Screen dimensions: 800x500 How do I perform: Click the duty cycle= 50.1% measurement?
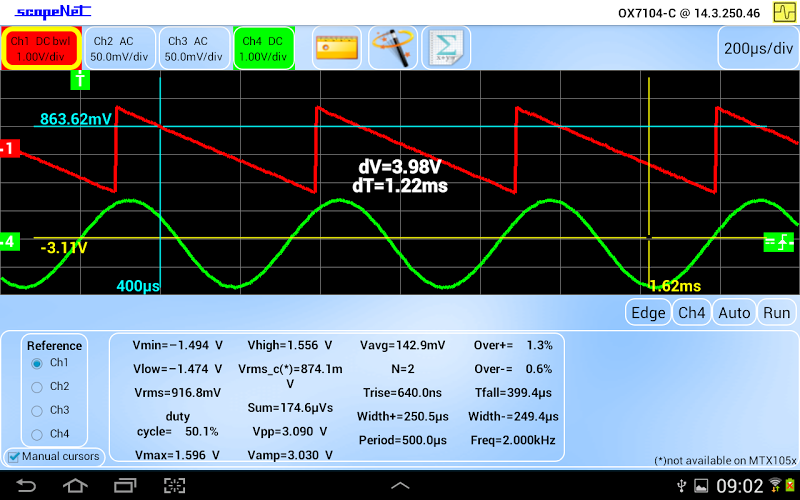point(178,424)
